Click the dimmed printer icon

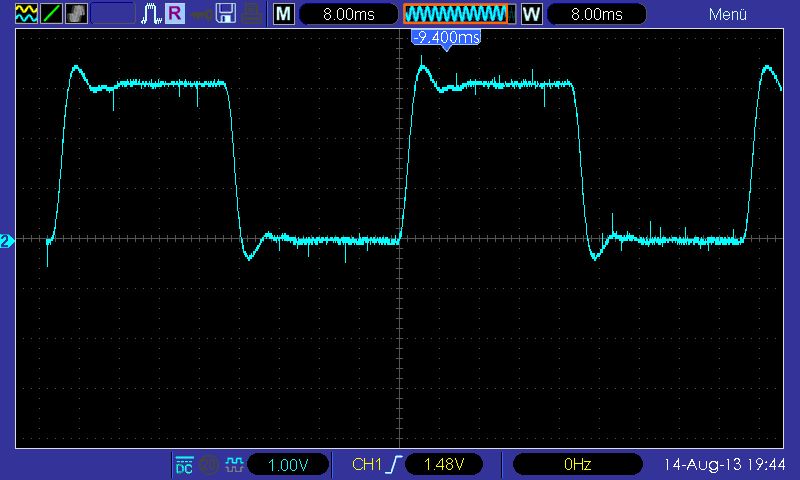252,14
